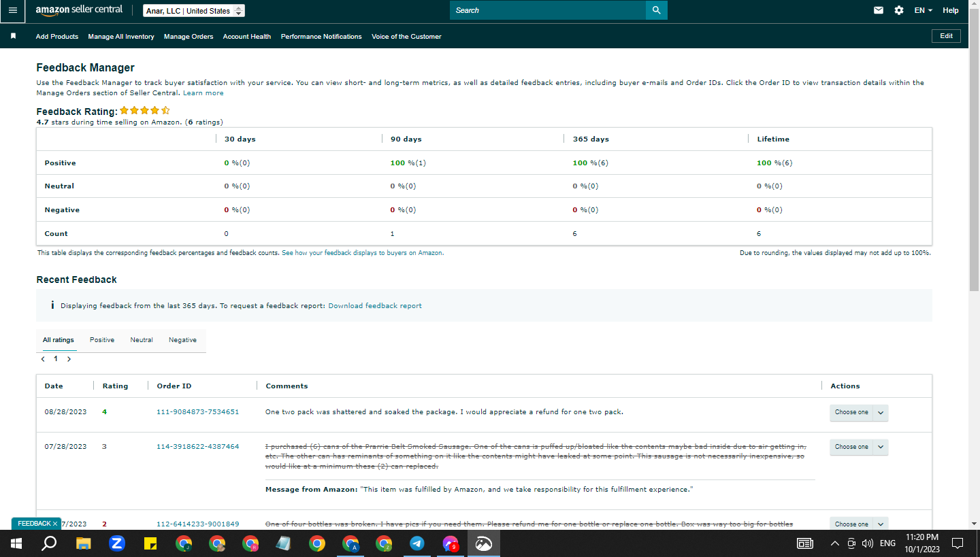980x557 pixels.
Task: Select page number 1 in pagination
Action: 56,359
